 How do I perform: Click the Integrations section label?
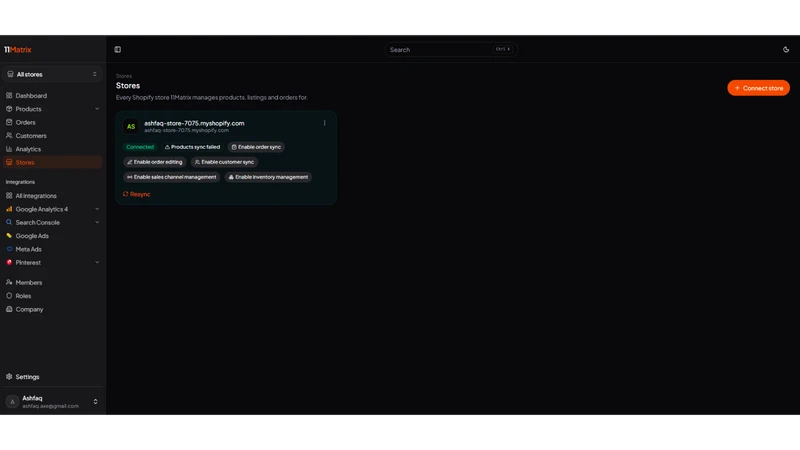pos(20,182)
